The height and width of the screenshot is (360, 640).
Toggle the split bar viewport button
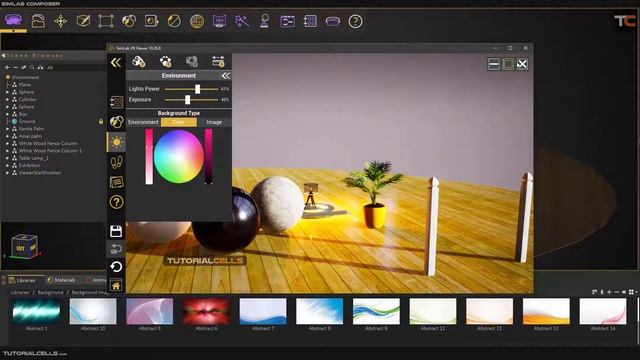click(494, 64)
